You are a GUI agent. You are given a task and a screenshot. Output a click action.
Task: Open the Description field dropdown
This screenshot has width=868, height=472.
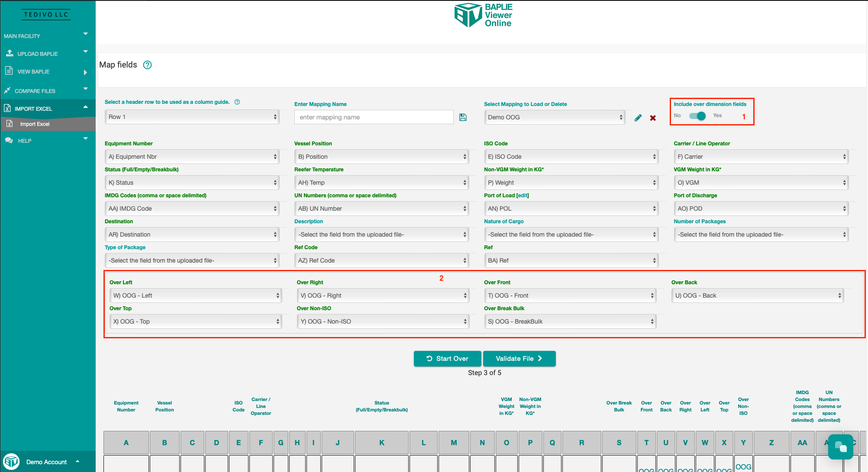click(381, 234)
